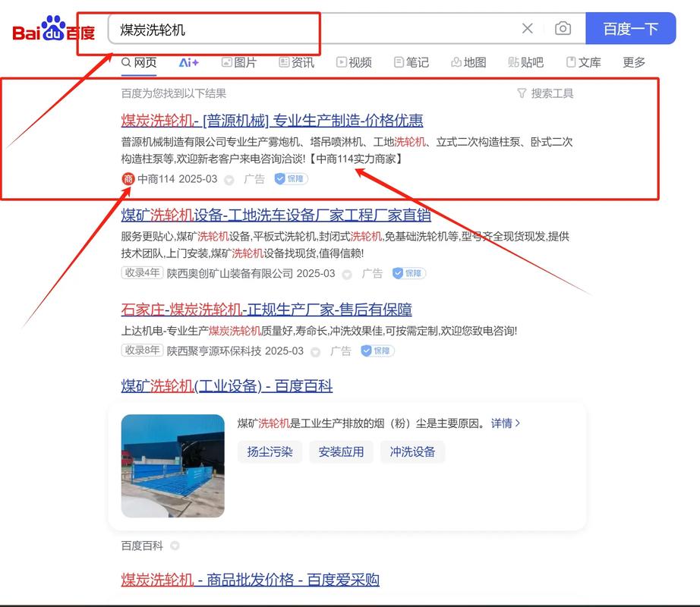This screenshot has height=607, width=700.
Task: Click the 收录4年 tag
Action: tap(142, 272)
